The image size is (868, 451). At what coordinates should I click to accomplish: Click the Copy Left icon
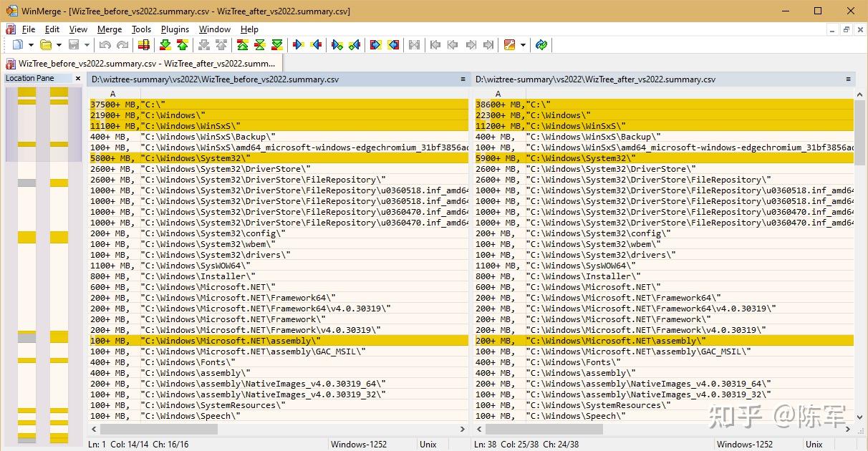[x=316, y=45]
